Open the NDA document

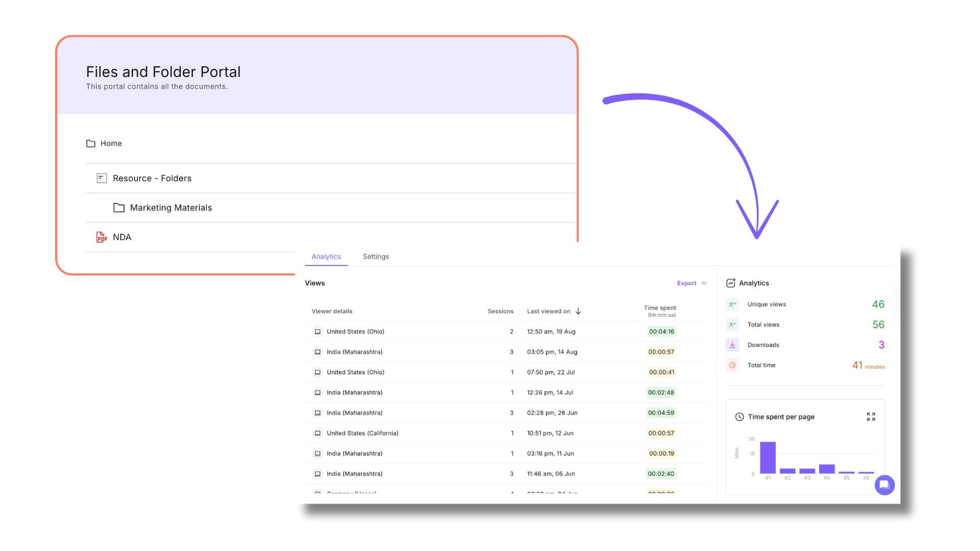pos(122,237)
